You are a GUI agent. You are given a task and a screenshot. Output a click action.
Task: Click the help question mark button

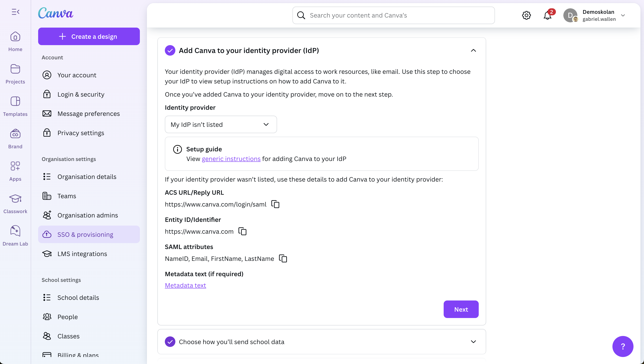(623, 346)
